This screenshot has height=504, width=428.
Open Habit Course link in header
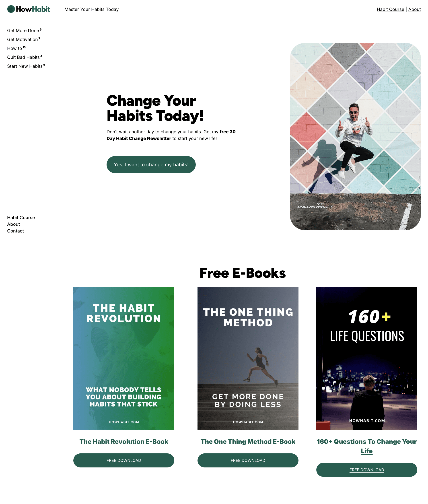(390, 9)
